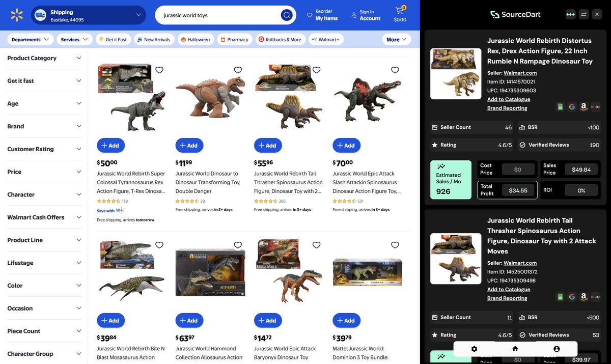Click Add to Catalogue on Distortus Rex card
This screenshot has width=611, height=364.
(x=509, y=99)
